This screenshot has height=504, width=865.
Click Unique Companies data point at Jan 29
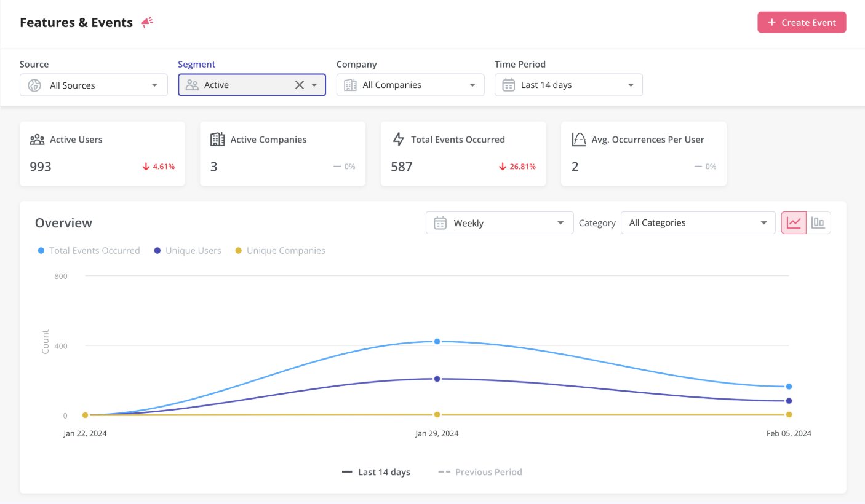437,414
